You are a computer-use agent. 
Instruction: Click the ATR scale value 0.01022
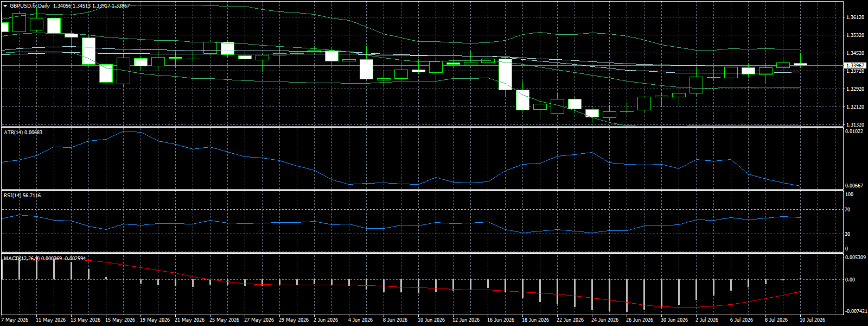(855, 131)
